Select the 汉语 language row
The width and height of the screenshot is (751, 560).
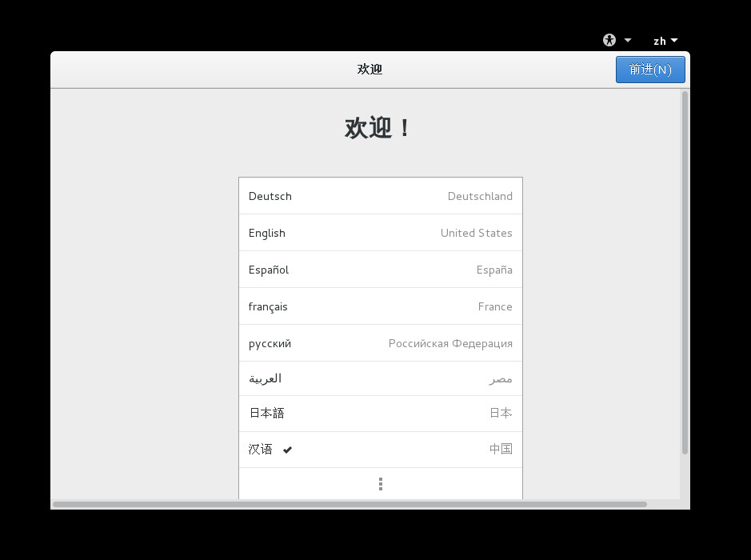[380, 450]
